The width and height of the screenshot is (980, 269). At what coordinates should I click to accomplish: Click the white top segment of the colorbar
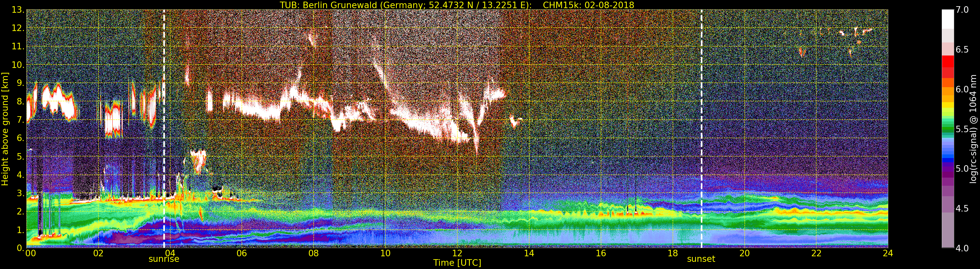click(x=948, y=19)
